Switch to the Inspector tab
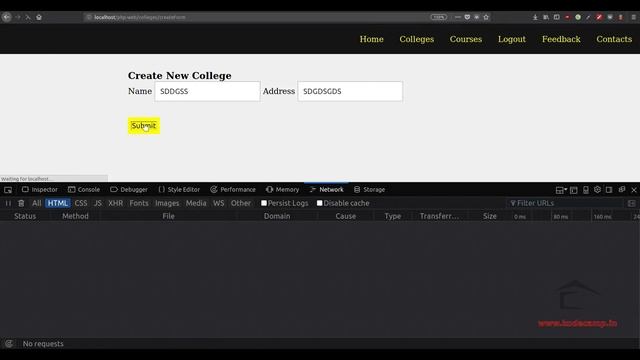The image size is (640, 360). click(x=40, y=189)
